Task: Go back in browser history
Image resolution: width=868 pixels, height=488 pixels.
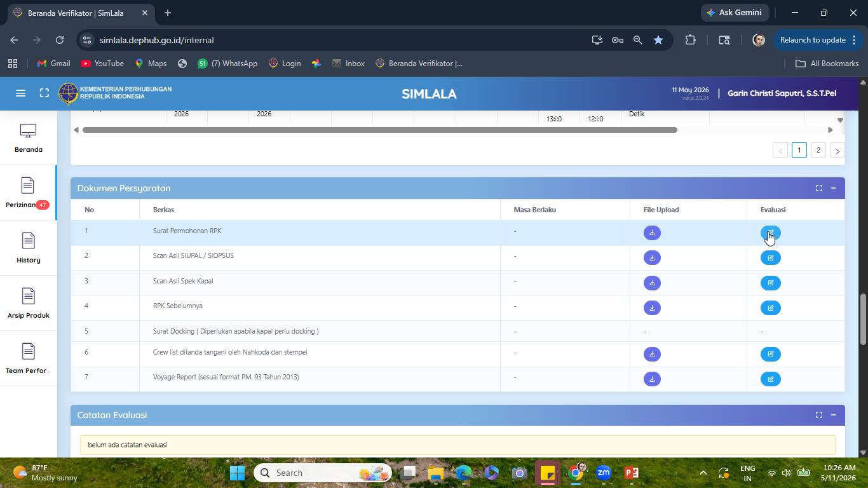Action: (x=14, y=40)
